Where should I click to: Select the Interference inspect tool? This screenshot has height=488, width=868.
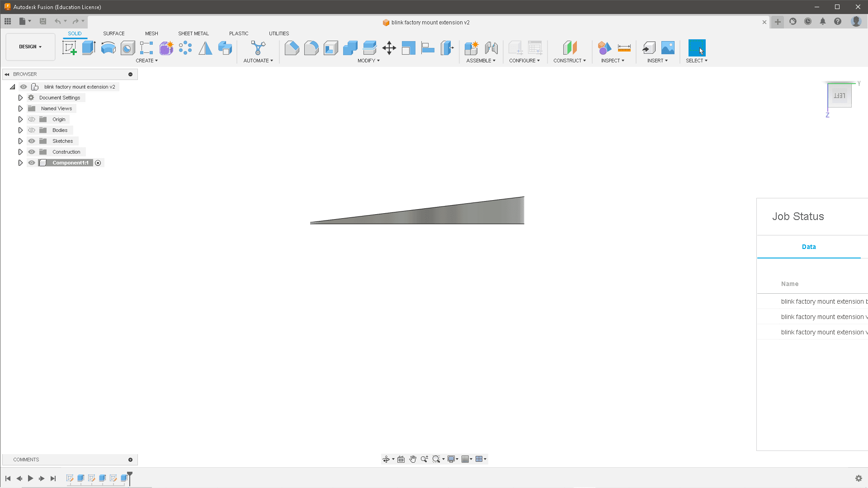(x=604, y=48)
